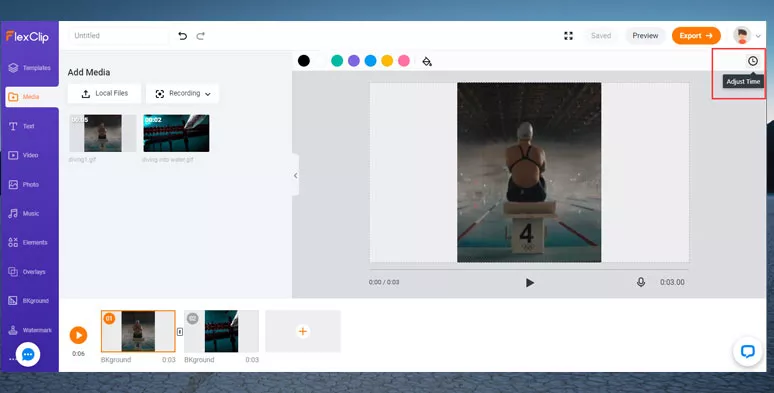The width and height of the screenshot is (774, 393).
Task: Click the orange Export button
Action: 696,36
